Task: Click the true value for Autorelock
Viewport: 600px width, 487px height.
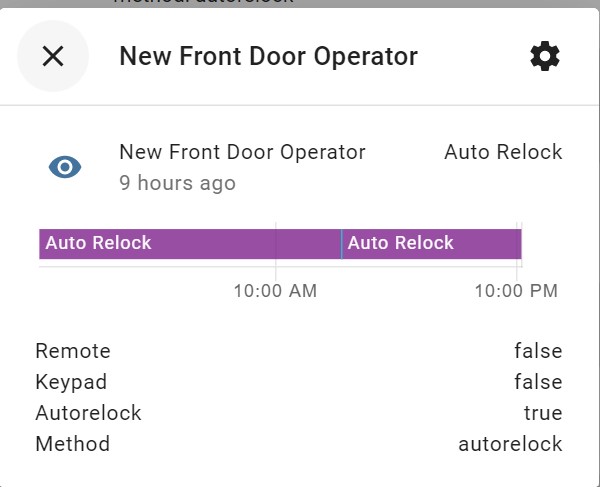Action: tap(543, 413)
